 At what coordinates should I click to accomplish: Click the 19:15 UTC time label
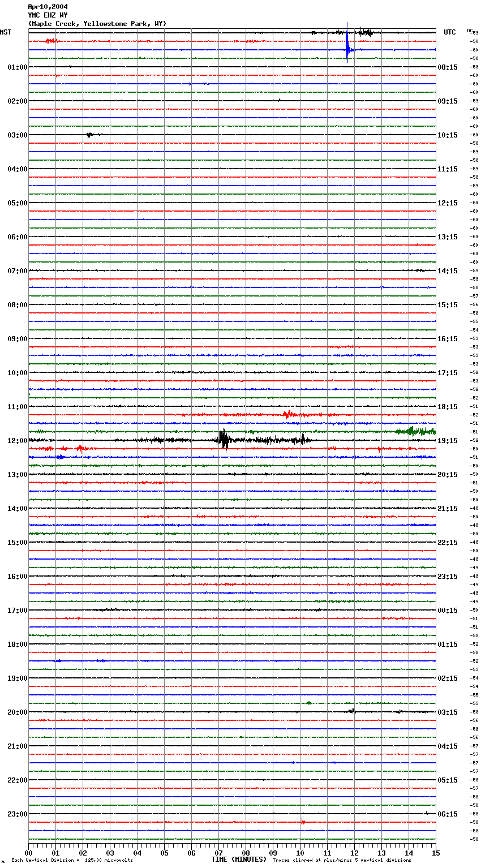(448, 440)
